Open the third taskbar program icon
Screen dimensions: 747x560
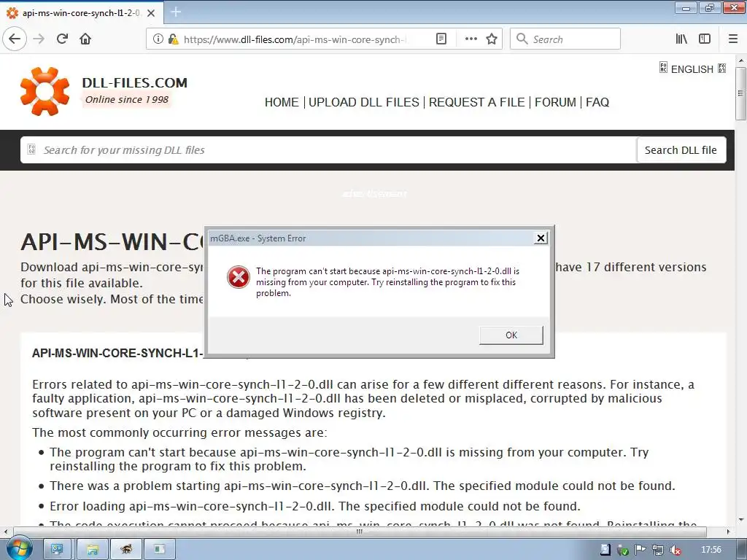pyautogui.click(x=126, y=550)
